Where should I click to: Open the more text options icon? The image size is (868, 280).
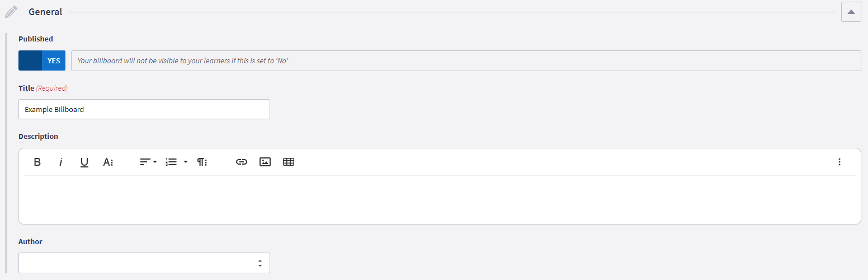(x=108, y=162)
